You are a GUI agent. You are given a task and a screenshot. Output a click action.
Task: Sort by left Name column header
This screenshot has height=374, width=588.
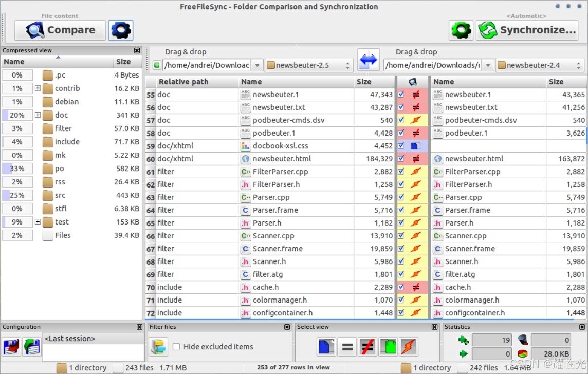point(296,82)
